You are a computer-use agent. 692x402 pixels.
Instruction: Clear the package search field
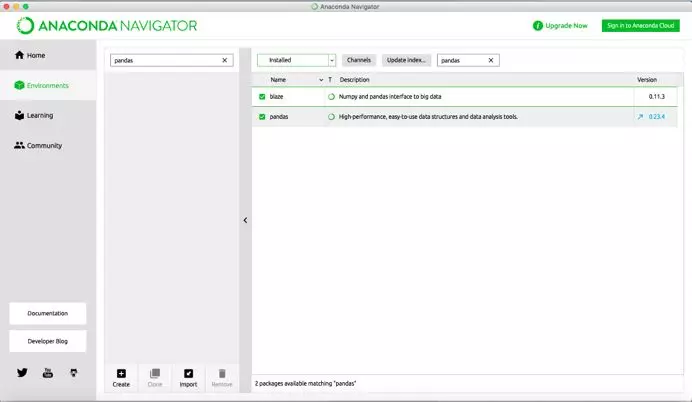(491, 60)
